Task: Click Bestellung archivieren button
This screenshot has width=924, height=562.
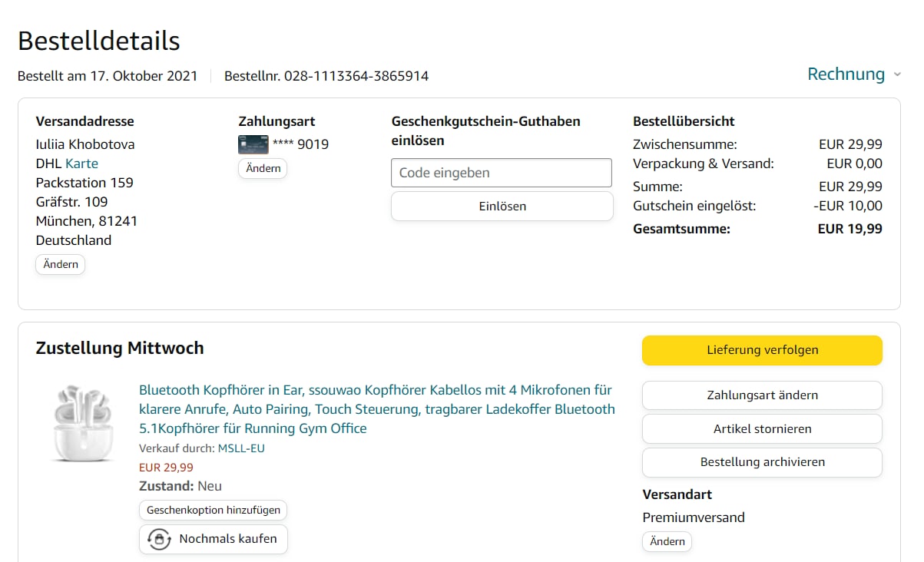Action: [x=762, y=462]
